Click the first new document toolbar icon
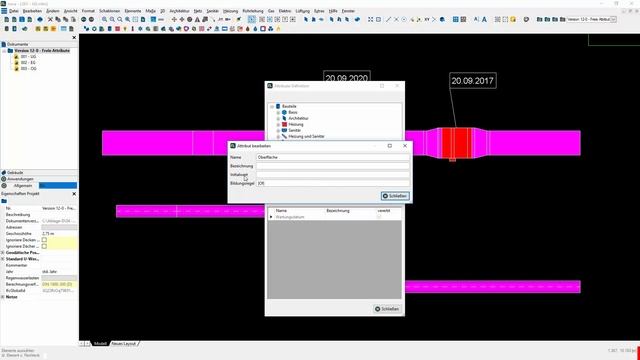 coord(7,19)
